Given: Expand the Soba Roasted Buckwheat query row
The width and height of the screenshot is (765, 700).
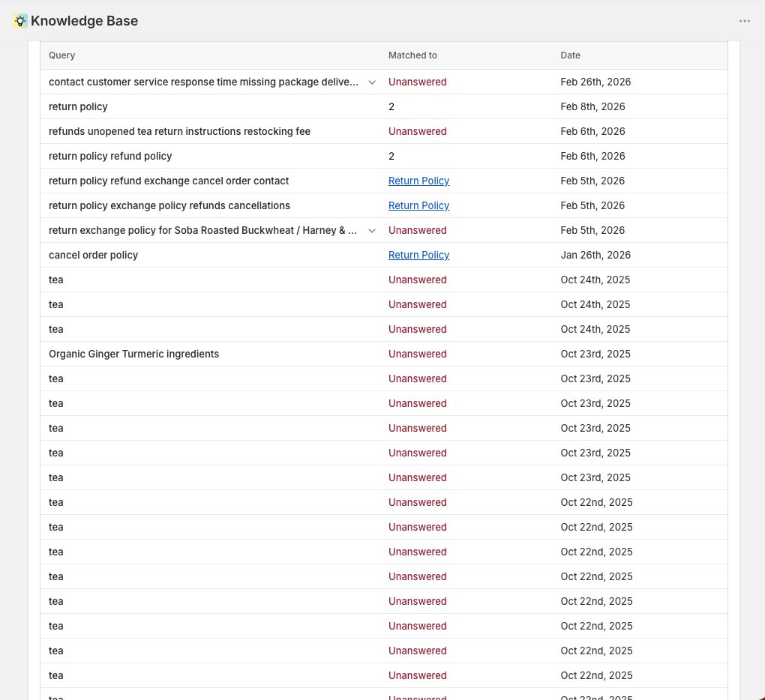Looking at the screenshot, I should pos(372,231).
